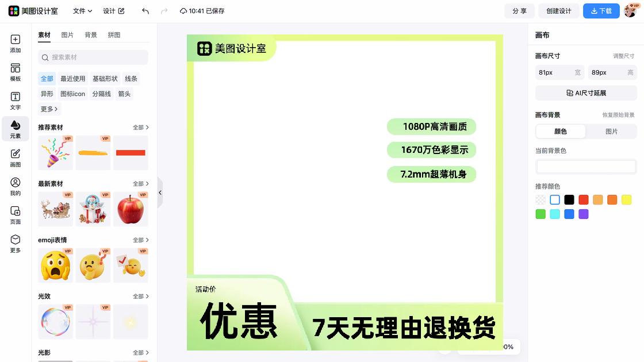This screenshot has width=644, height=362.
Task: Open the 我的 personal assets panel
Action: point(15,186)
